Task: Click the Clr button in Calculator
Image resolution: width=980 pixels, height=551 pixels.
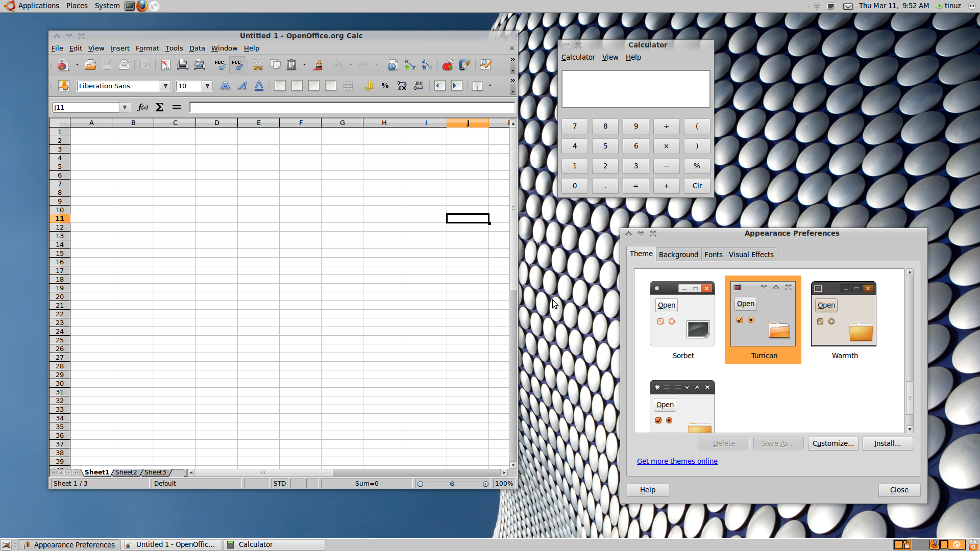Action: pyautogui.click(x=697, y=186)
